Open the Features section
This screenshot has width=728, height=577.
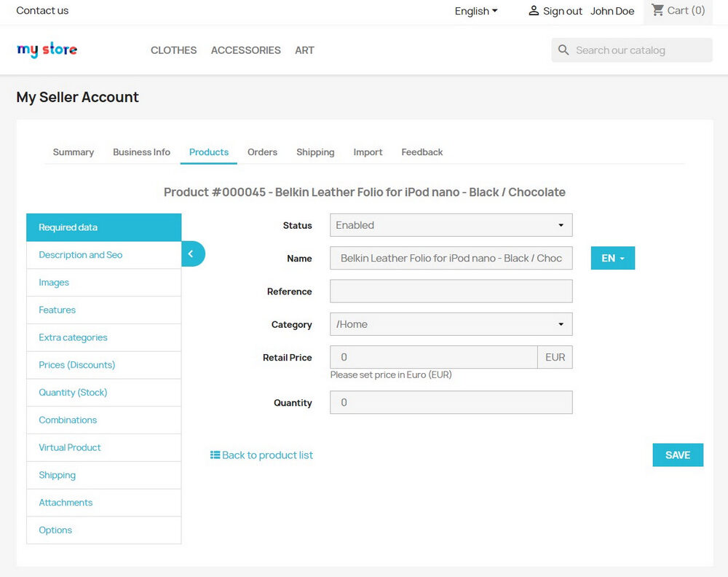click(104, 310)
